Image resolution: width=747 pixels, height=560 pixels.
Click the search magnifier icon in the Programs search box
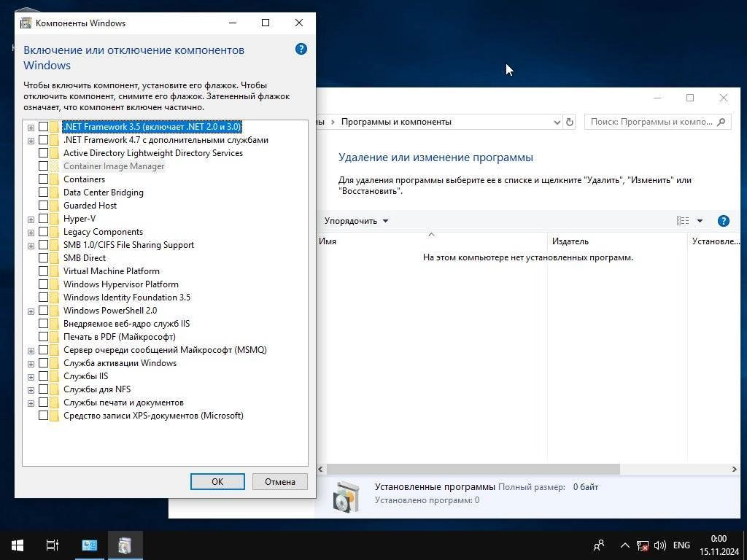click(721, 122)
